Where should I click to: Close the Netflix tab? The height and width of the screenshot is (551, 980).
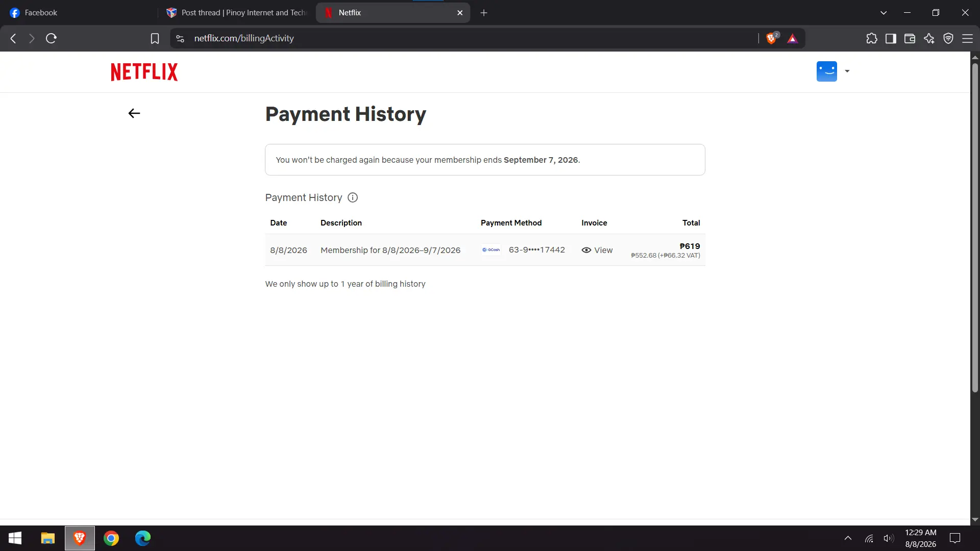[460, 13]
